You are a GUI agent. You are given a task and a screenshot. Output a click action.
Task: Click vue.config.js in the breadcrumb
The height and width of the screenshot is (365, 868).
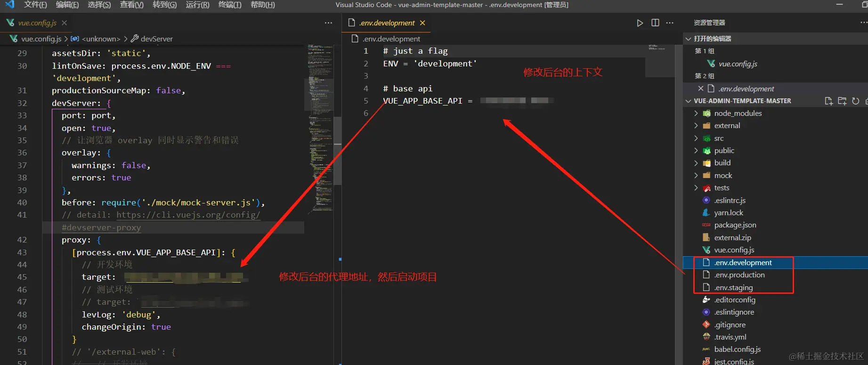tap(41, 39)
